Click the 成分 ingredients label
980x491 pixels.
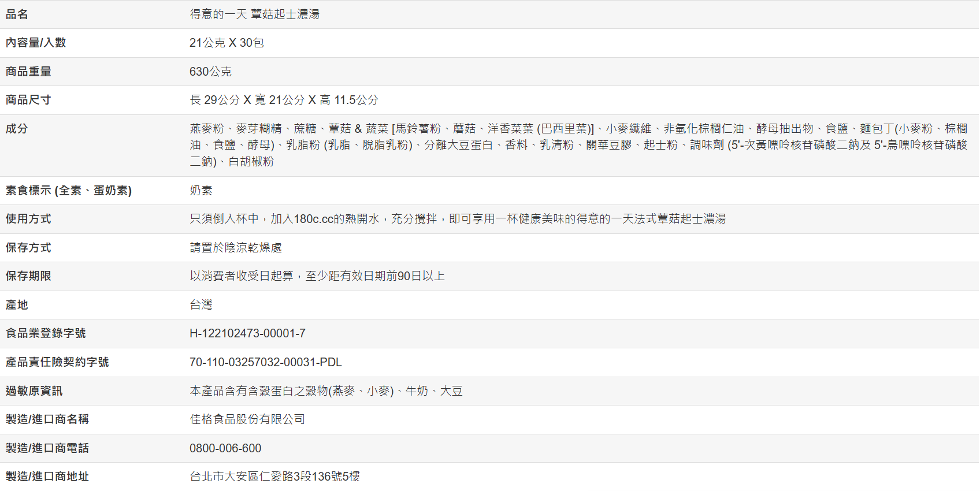point(17,129)
